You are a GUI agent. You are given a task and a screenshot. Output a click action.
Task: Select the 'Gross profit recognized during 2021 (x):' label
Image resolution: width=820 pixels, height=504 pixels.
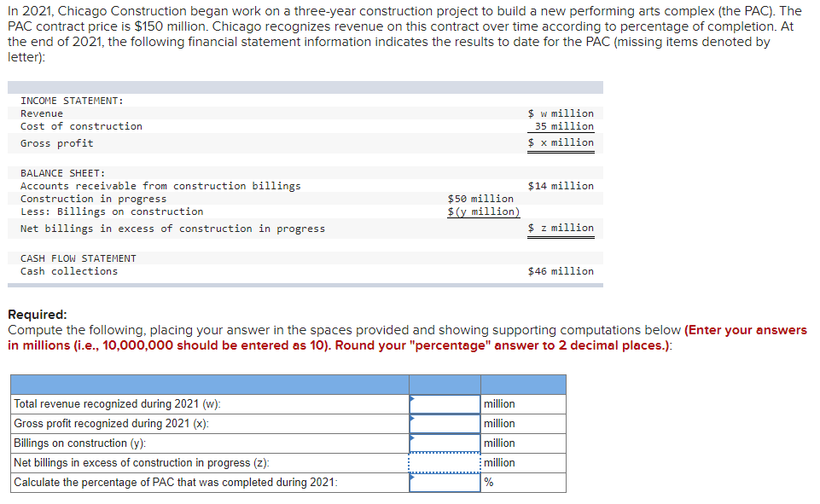[x=112, y=424]
